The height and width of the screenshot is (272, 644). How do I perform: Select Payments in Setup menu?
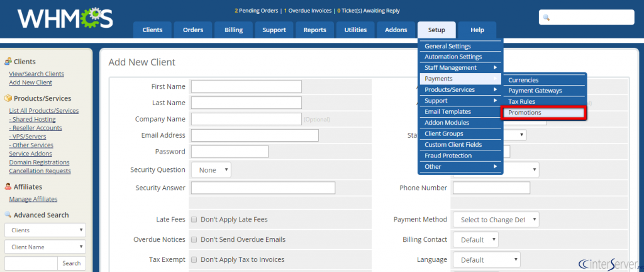coord(460,79)
